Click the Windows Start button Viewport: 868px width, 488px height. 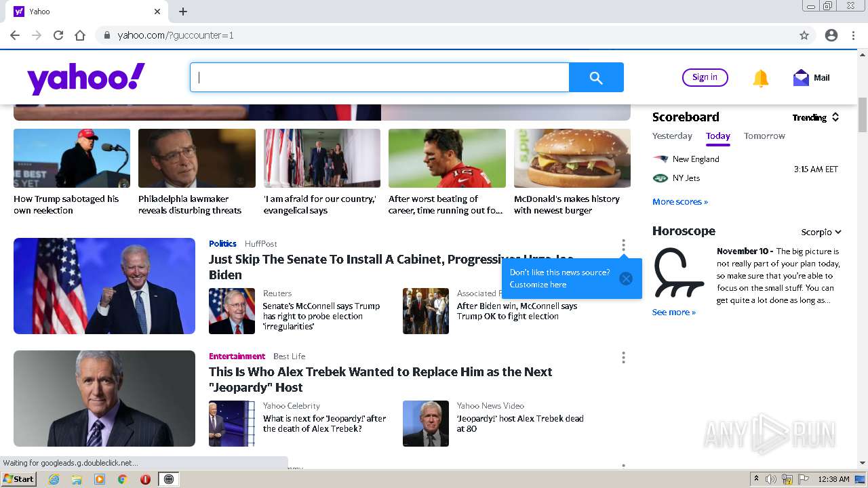point(19,479)
